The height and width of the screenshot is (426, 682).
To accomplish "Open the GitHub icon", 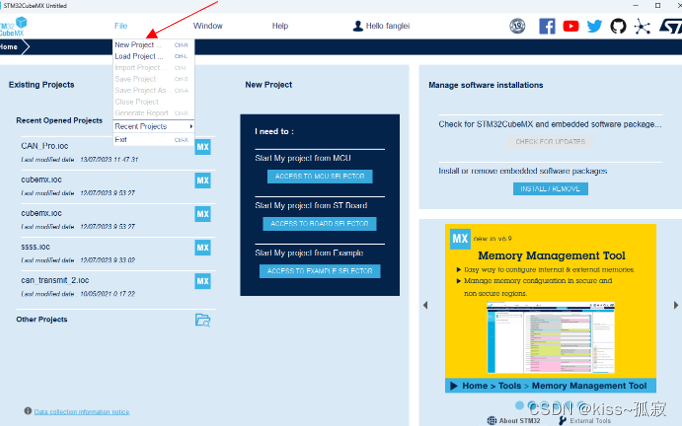I will (618, 26).
